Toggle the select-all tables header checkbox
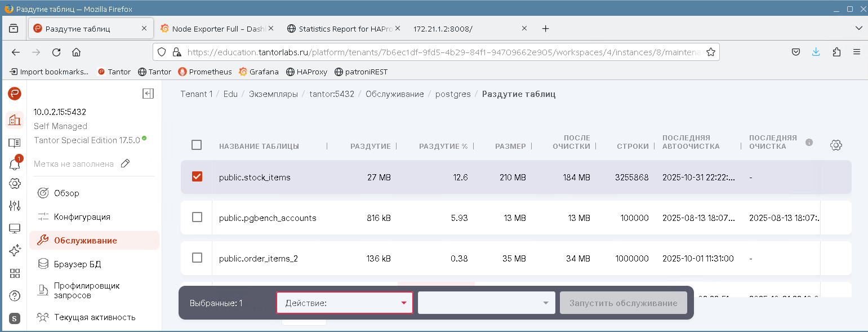The image size is (868, 332). click(x=197, y=145)
